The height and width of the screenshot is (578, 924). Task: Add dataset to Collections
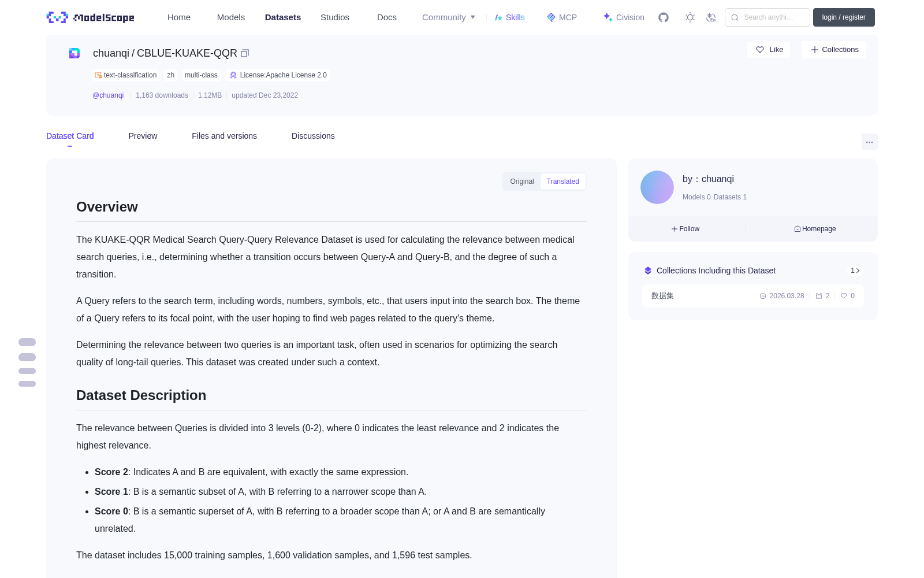click(x=834, y=50)
